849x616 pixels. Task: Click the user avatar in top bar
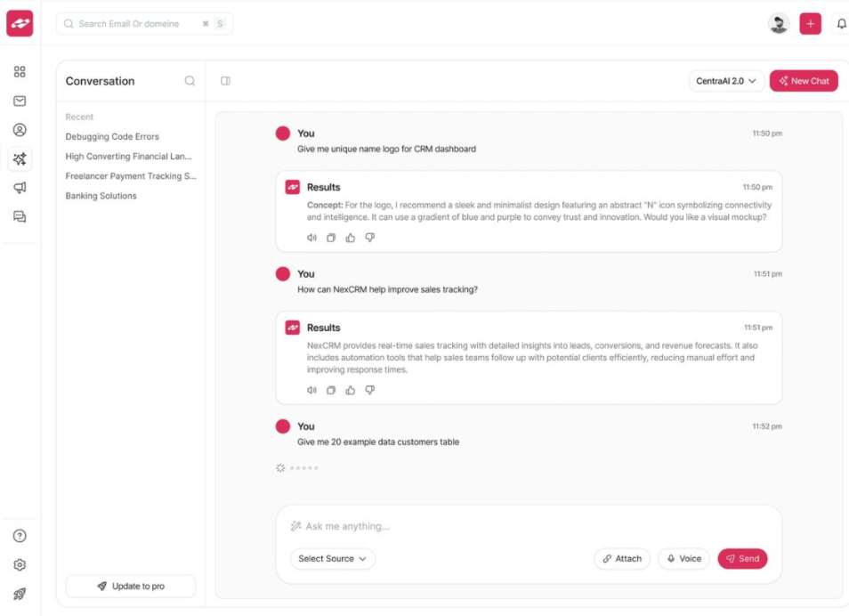[x=779, y=24]
